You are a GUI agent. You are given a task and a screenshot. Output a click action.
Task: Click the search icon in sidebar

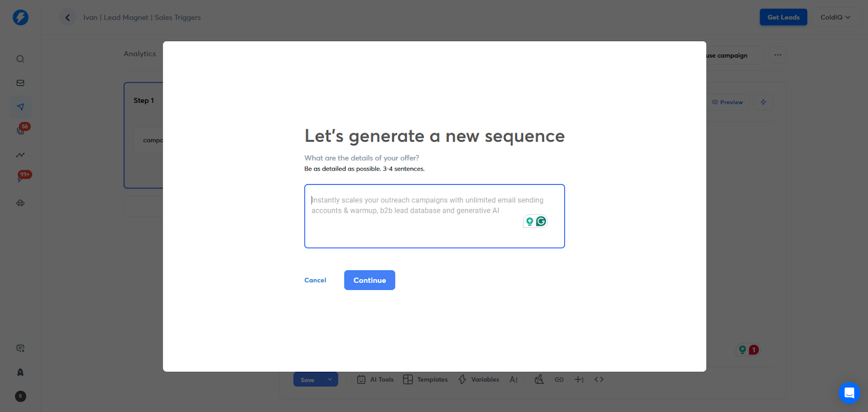(x=20, y=59)
